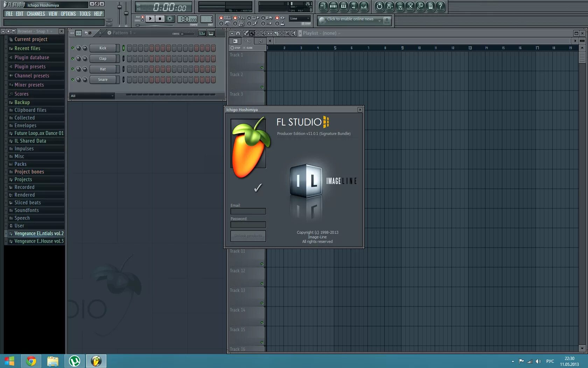
Task: Select the Clap channel button
Action: click(x=103, y=59)
